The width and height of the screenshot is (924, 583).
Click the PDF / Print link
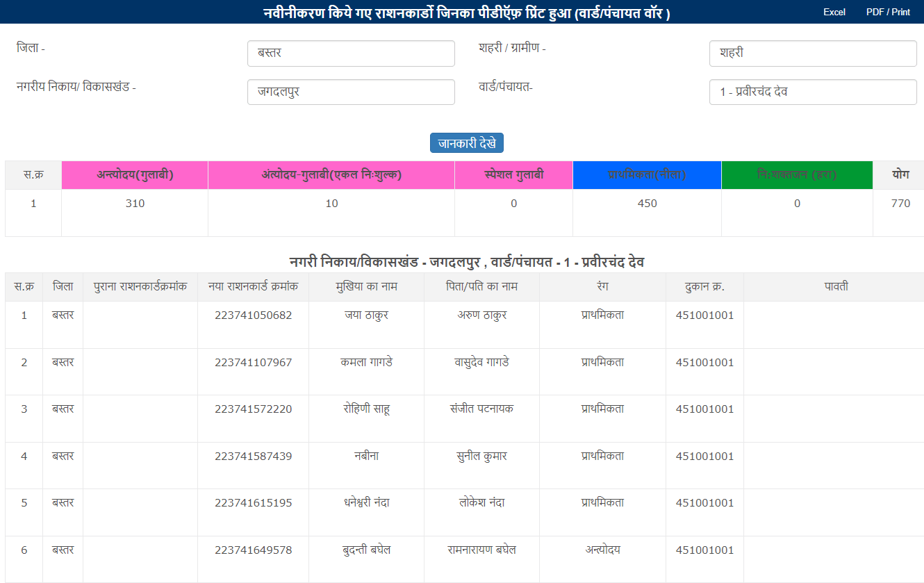coord(888,13)
